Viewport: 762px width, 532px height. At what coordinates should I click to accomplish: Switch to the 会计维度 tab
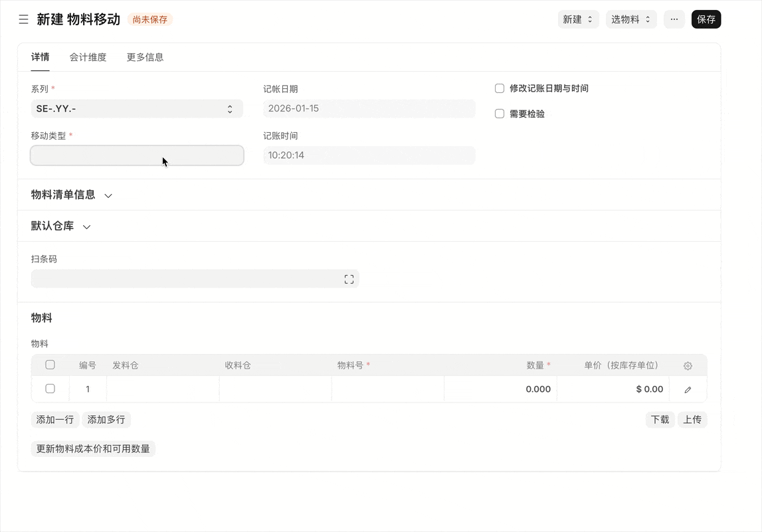88,57
